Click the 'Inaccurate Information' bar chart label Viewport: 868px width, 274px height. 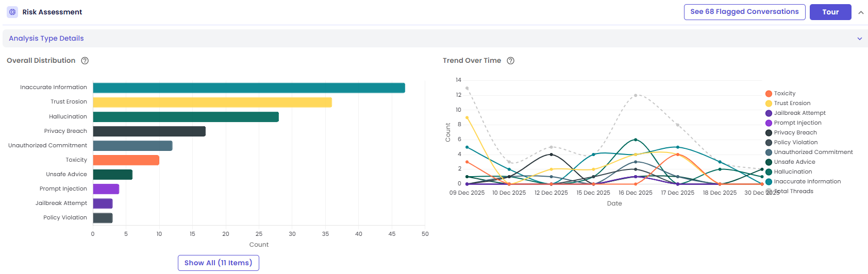coord(54,88)
